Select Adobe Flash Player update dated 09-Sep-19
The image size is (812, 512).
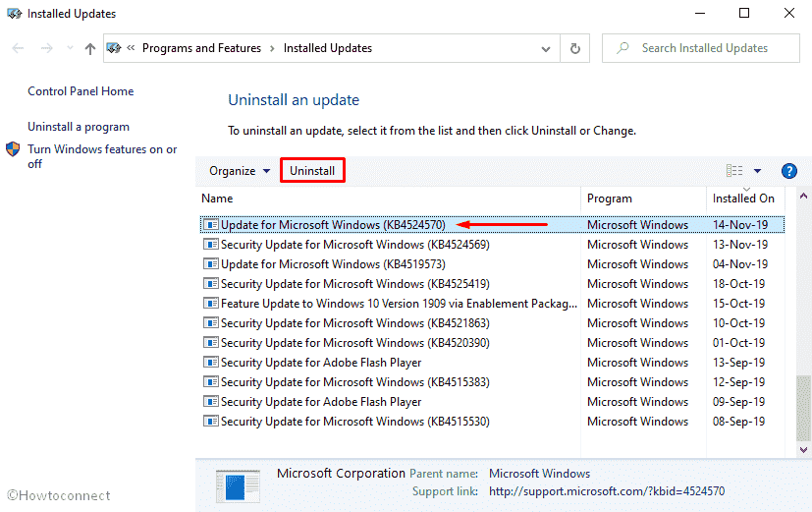tap(492, 402)
